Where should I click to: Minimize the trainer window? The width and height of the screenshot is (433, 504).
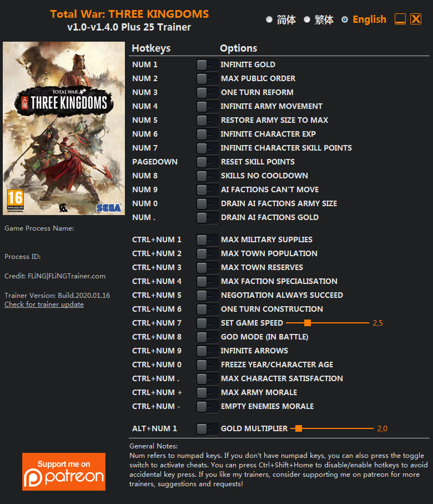pos(400,19)
